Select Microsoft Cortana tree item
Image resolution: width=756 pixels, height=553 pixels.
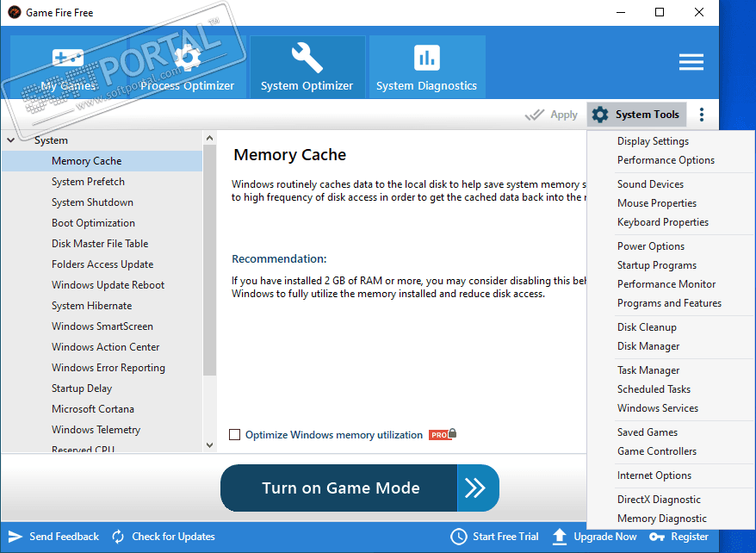coord(93,409)
